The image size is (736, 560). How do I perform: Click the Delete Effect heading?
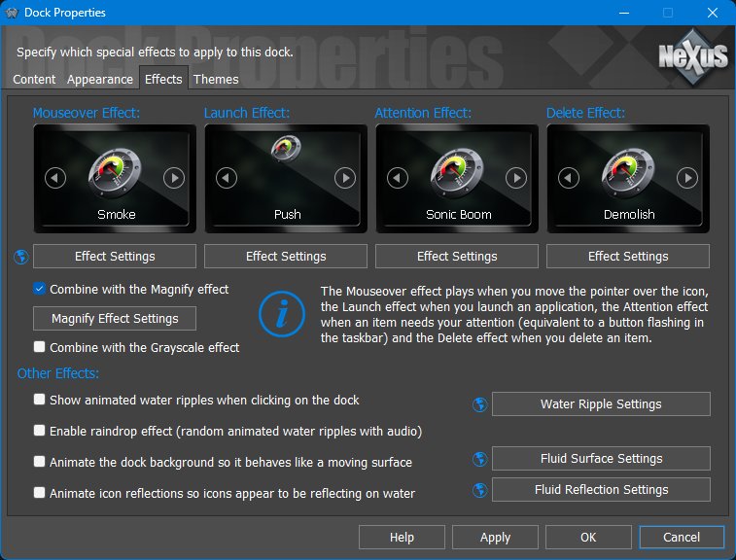(586, 113)
